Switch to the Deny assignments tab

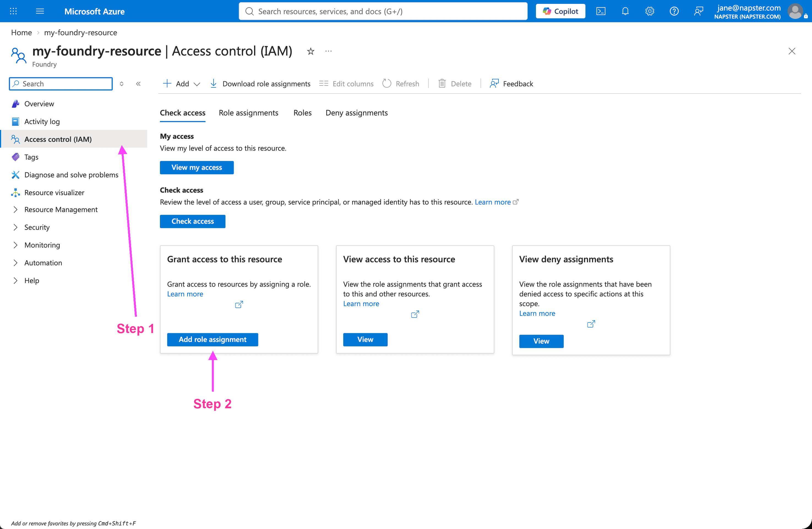(356, 113)
